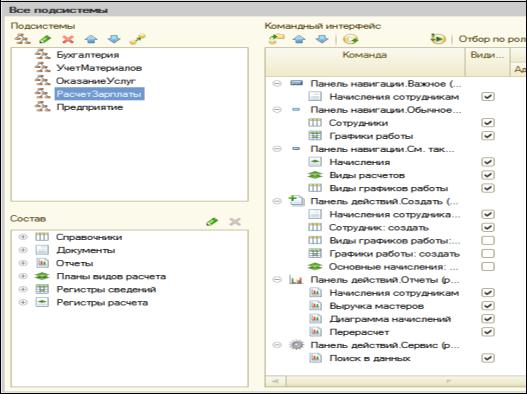Click the green pencil icon in Состав section
Image resolution: width=527 pixels, height=394 pixels.
[x=212, y=222]
